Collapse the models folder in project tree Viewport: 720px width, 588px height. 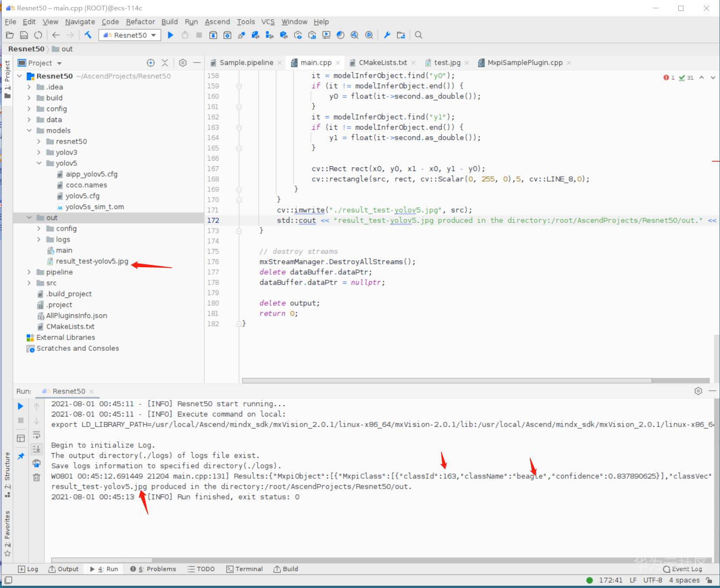(x=29, y=131)
